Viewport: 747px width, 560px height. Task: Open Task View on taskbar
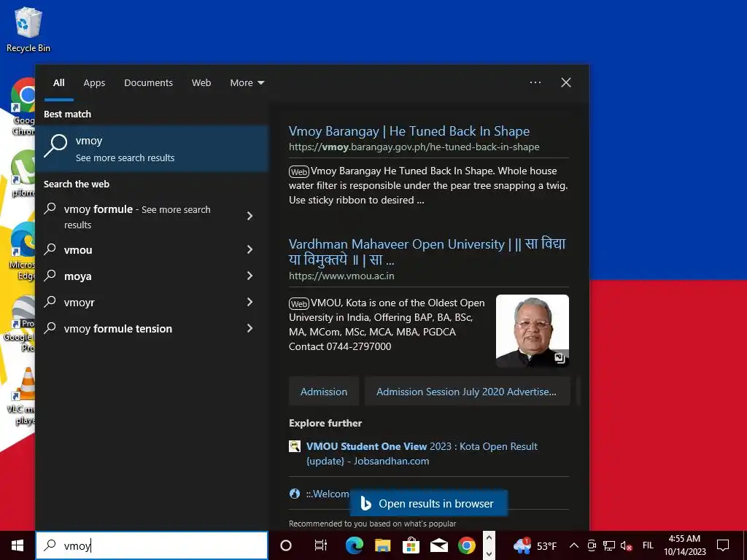321,545
